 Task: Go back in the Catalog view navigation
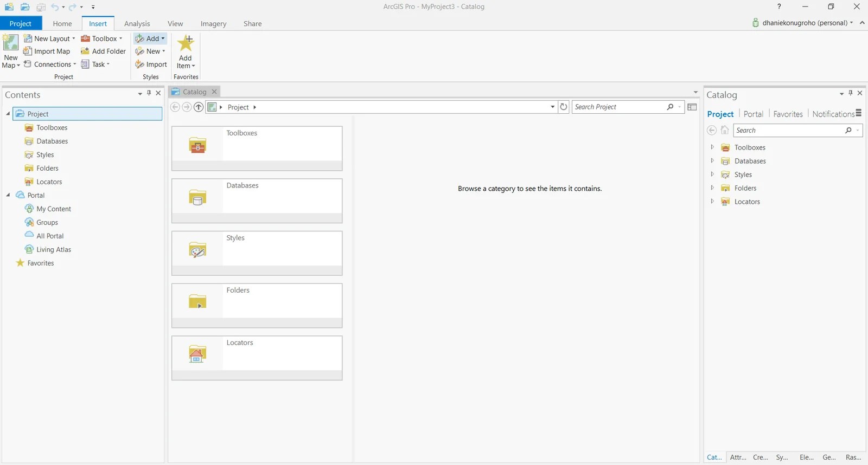pos(175,107)
